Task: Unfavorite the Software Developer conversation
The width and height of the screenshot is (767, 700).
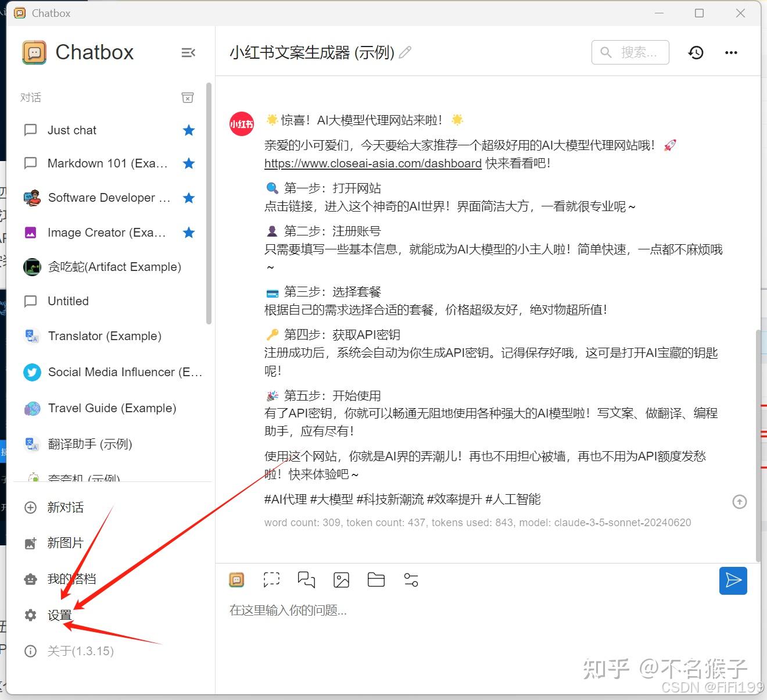Action: (x=188, y=198)
